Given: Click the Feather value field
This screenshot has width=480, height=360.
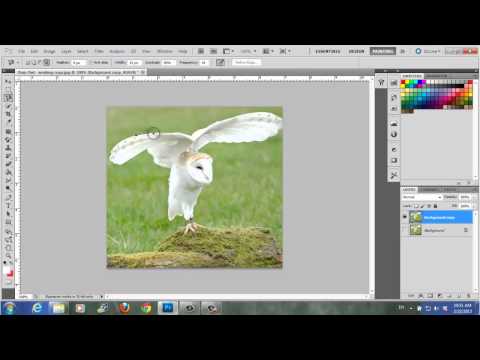Looking at the screenshot, I should pos(79,62).
